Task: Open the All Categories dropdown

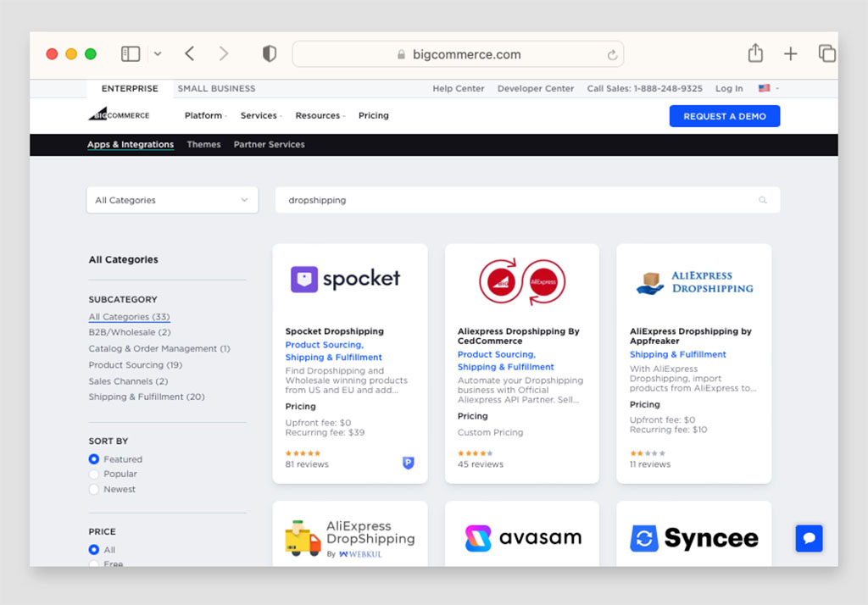Action: 172,200
